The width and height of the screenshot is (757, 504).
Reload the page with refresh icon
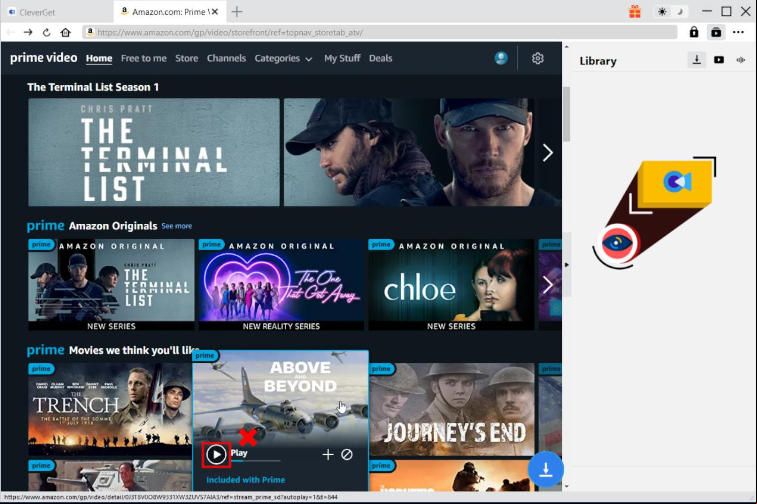pyautogui.click(x=46, y=32)
